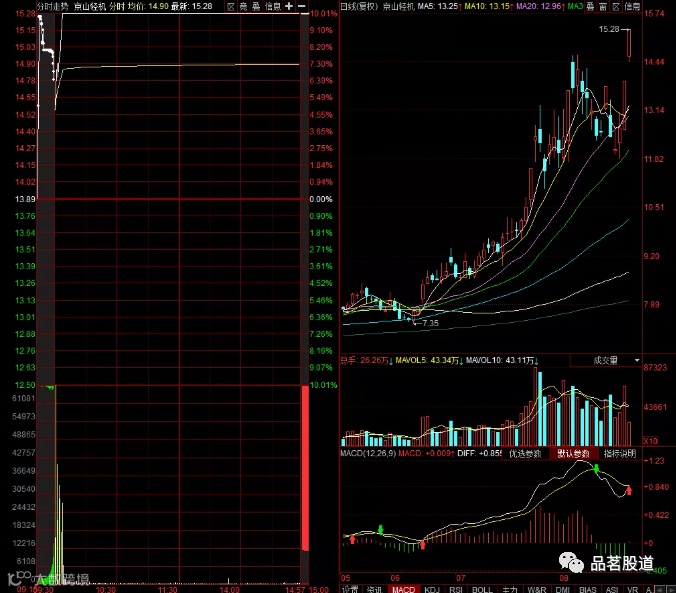Zoom in the intraday chart with the plus icon
The height and width of the screenshot is (593, 676).
tap(289, 6)
